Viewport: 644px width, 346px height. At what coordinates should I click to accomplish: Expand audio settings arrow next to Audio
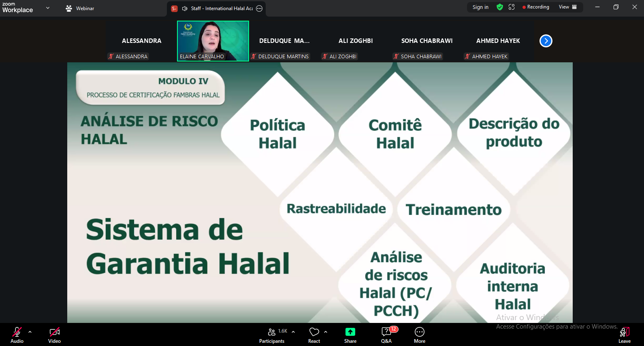coord(30,332)
